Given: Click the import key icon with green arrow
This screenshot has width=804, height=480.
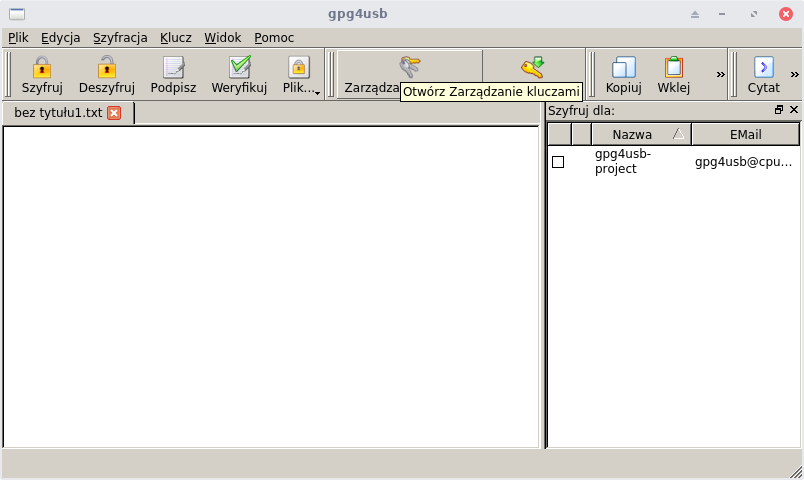Looking at the screenshot, I should point(532,67).
